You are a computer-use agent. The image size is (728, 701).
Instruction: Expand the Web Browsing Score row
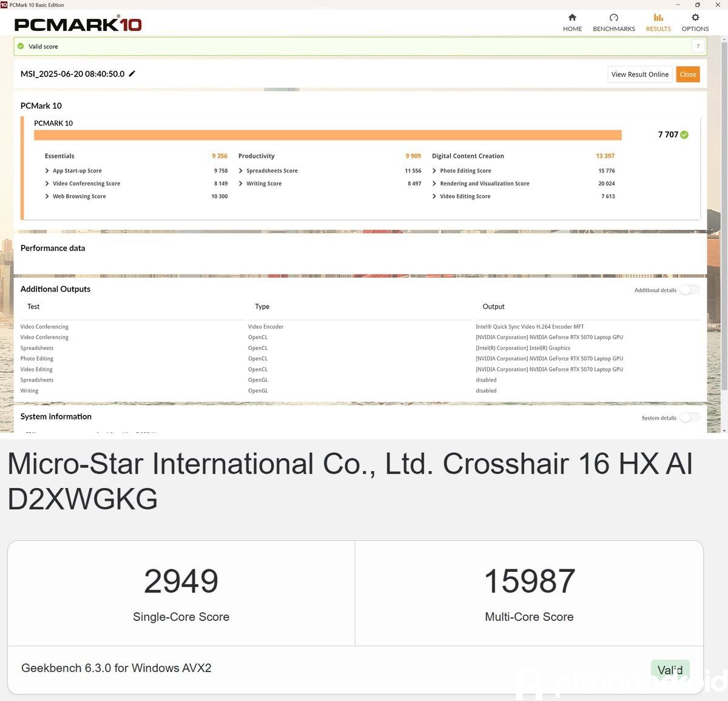point(47,196)
